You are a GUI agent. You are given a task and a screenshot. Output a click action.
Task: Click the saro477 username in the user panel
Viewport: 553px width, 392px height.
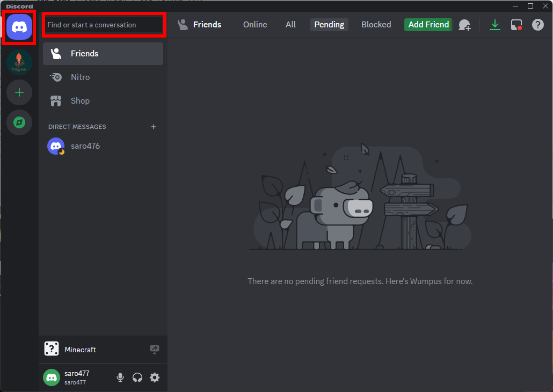pos(77,373)
